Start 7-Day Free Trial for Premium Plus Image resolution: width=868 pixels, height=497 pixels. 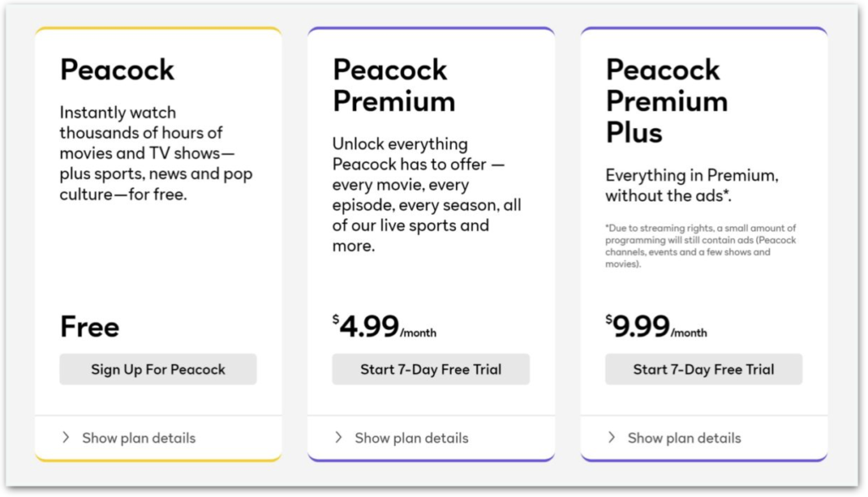point(704,369)
